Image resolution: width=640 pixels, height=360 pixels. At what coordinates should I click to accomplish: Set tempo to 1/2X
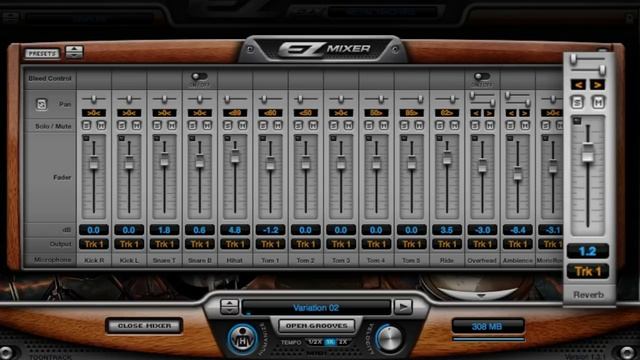pyautogui.click(x=315, y=342)
